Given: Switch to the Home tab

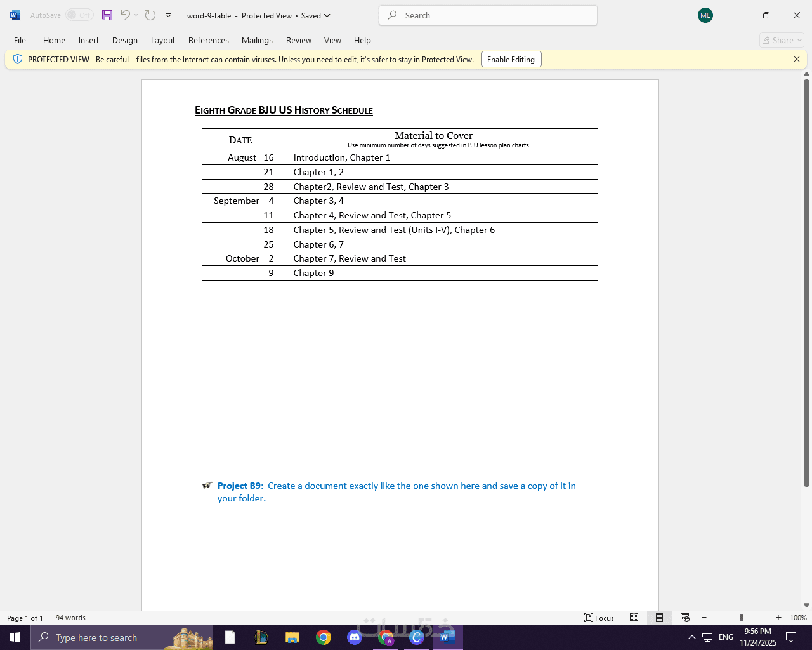Looking at the screenshot, I should click(x=54, y=40).
